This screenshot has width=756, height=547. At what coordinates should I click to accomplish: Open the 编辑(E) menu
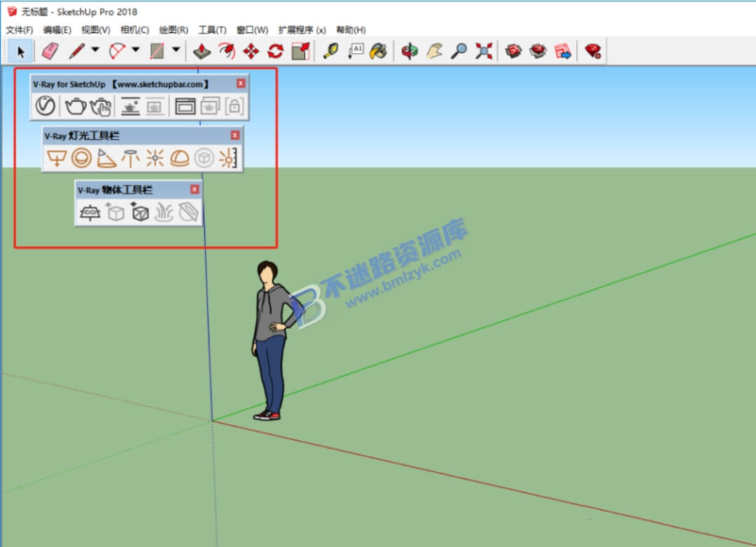(x=57, y=30)
